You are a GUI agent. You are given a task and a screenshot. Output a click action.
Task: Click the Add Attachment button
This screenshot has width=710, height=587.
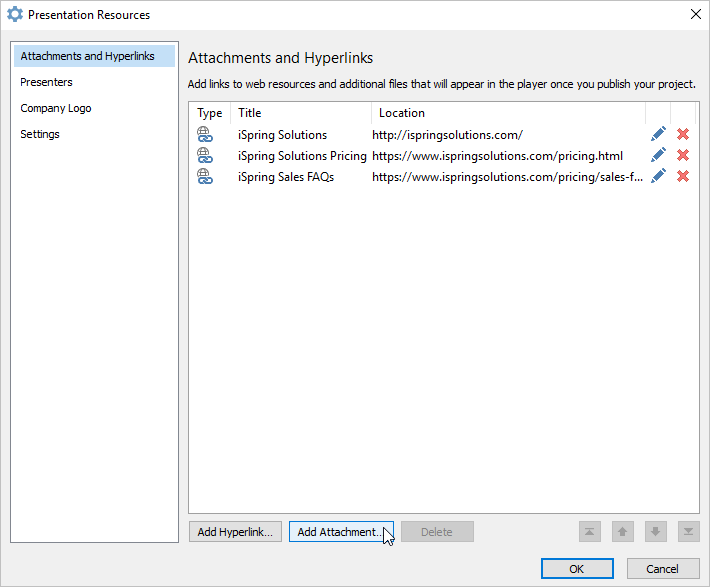pyautogui.click(x=341, y=532)
